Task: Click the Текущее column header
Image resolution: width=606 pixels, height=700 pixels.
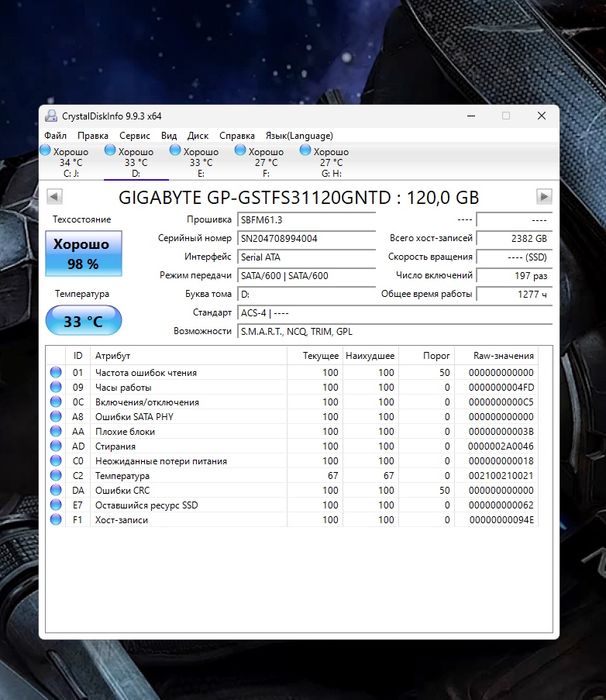Action: (315, 356)
